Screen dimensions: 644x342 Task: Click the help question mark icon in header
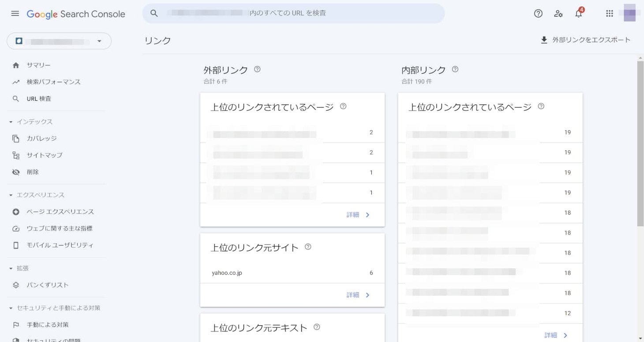click(538, 14)
